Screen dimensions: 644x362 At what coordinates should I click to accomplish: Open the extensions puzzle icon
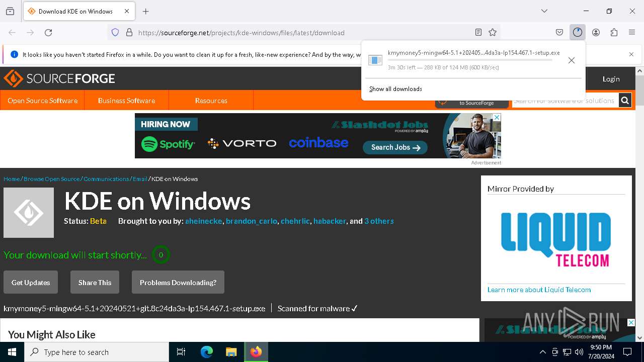(614, 32)
